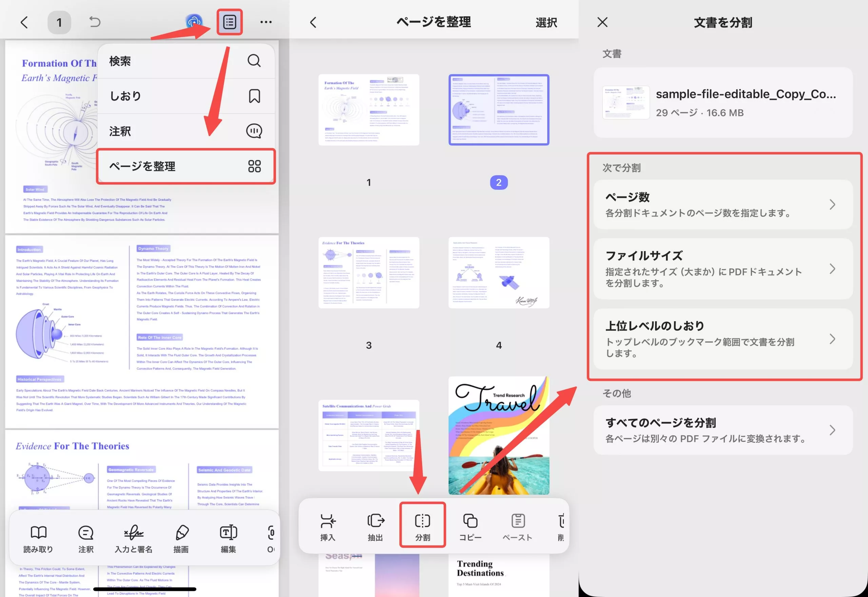
Task: Tap the undo arrow icon
Action: 95,22
